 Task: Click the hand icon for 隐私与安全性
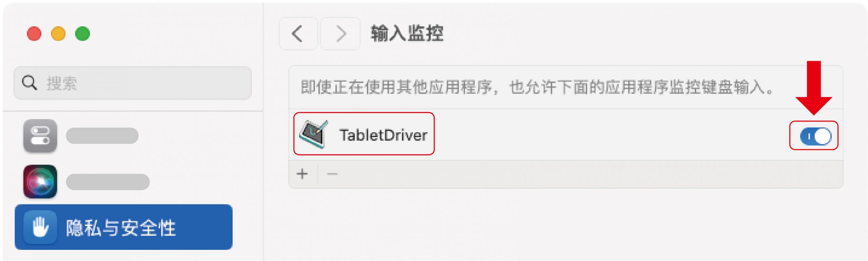(40, 227)
